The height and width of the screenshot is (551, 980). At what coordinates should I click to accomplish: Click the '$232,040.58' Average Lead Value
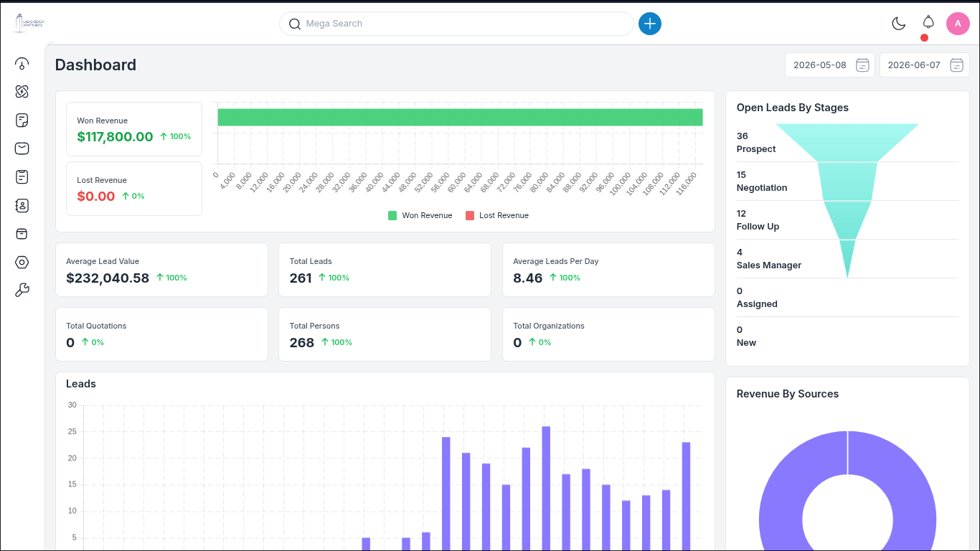tap(108, 278)
